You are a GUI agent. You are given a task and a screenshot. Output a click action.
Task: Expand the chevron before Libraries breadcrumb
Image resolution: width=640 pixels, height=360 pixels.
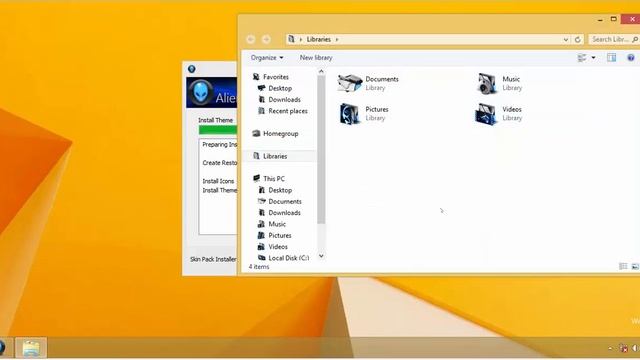coord(301,40)
